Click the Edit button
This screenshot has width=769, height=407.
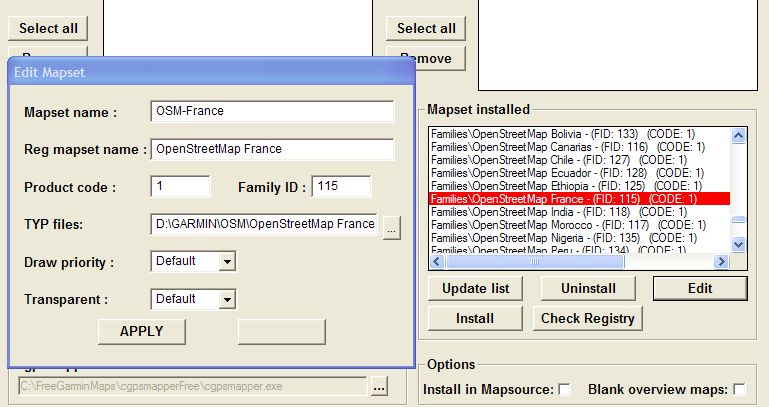(700, 288)
